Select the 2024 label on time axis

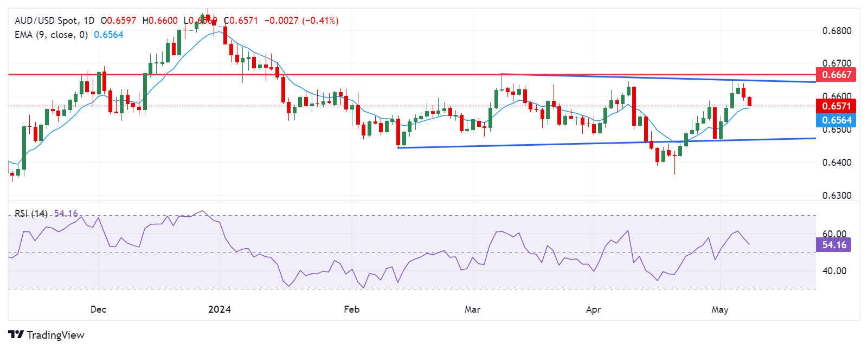220,309
